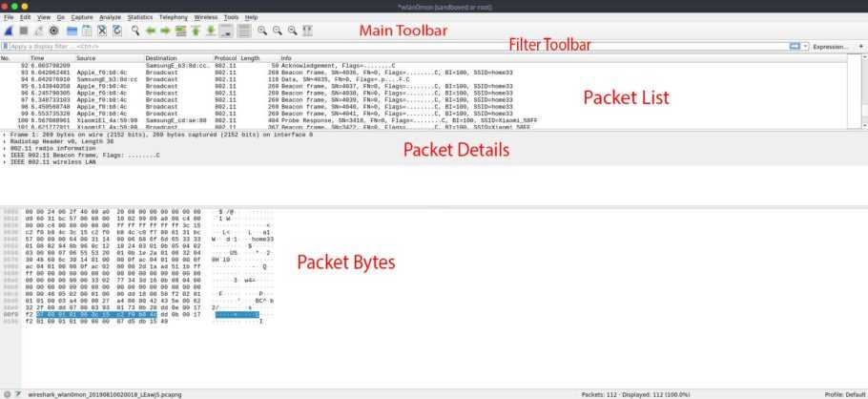Click the expert information status bar icon
Screen dimensions: 868x399
[x=8, y=394]
